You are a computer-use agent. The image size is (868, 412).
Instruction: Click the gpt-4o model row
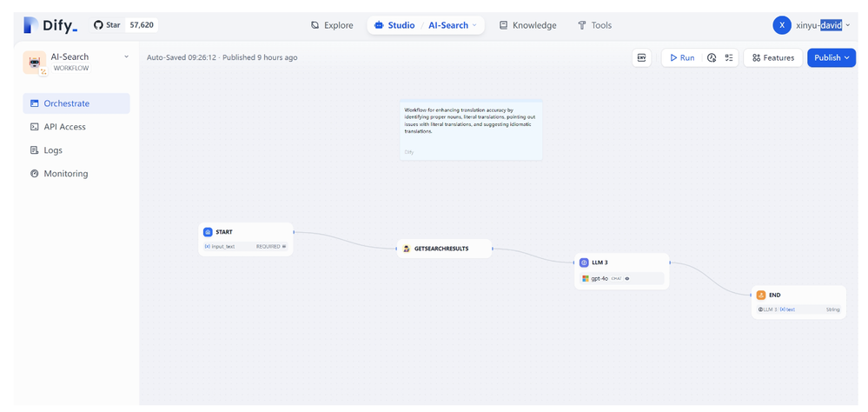(x=621, y=278)
